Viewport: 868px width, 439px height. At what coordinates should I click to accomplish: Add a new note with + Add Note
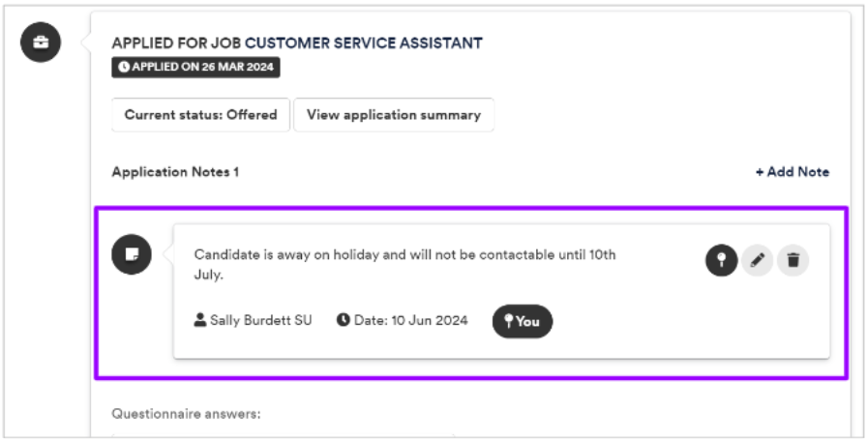[x=793, y=172]
